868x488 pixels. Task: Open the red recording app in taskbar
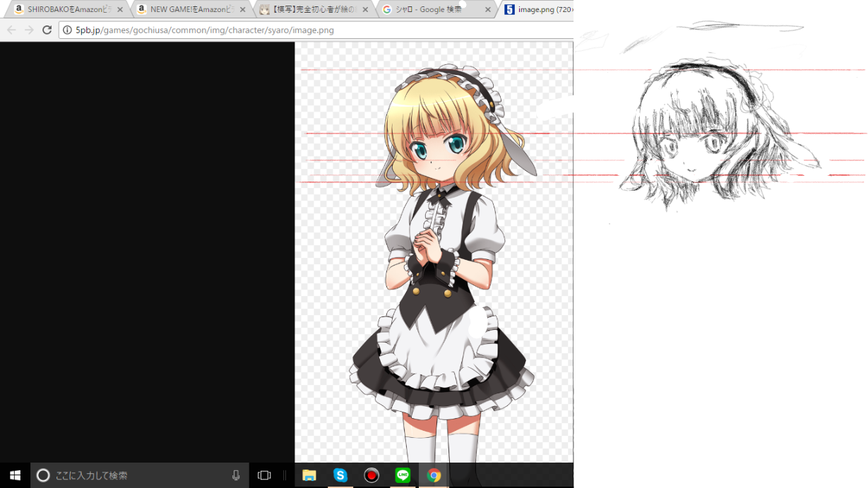tap(371, 475)
